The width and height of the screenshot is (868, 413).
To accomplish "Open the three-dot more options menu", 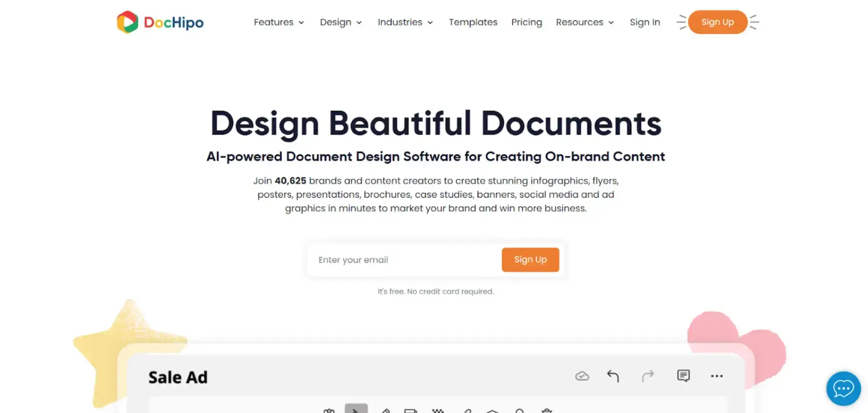I will click(717, 376).
